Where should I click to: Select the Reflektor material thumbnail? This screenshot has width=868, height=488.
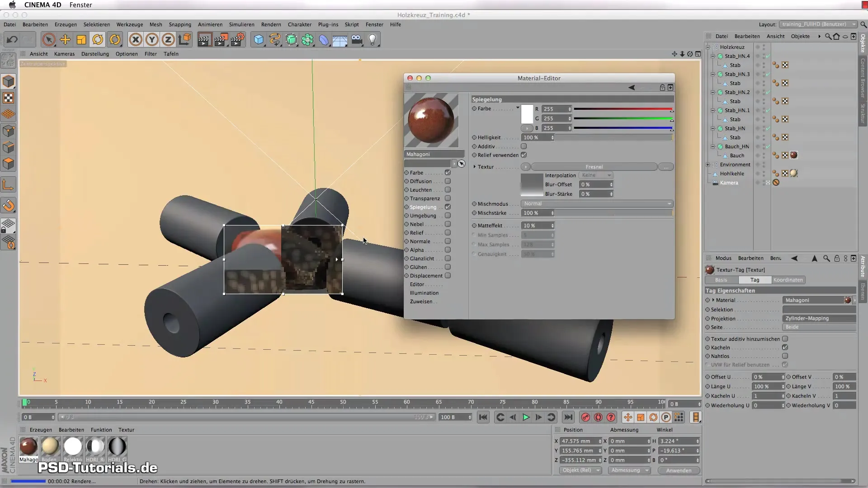click(72, 446)
